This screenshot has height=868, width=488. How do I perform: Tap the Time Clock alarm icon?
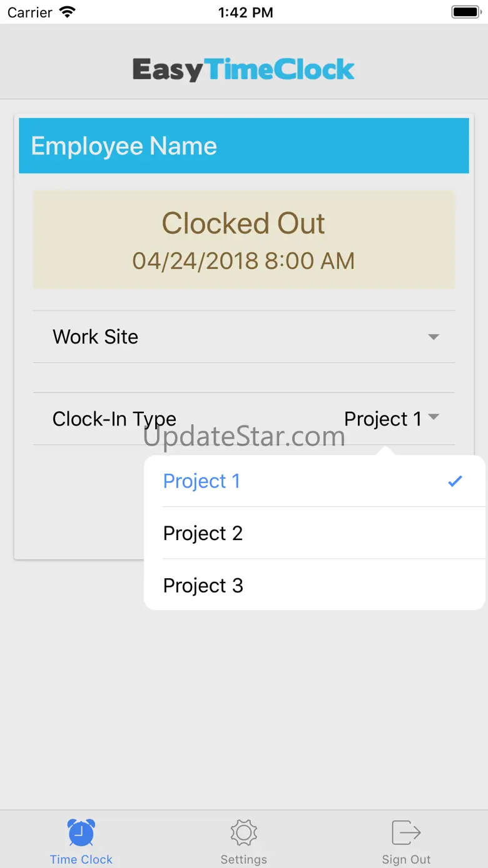pyautogui.click(x=81, y=833)
